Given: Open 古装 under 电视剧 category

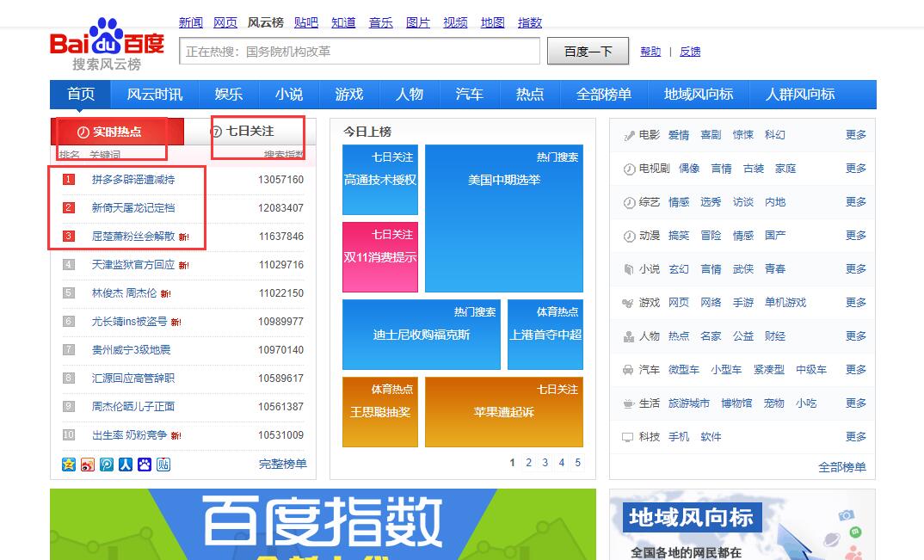Looking at the screenshot, I should click(754, 169).
